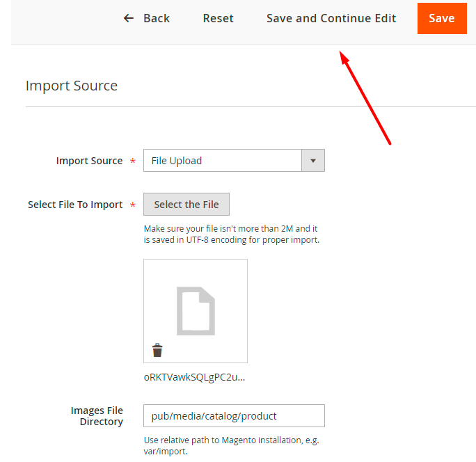Click the Images File Directory label
476x462 pixels.
tap(97, 416)
